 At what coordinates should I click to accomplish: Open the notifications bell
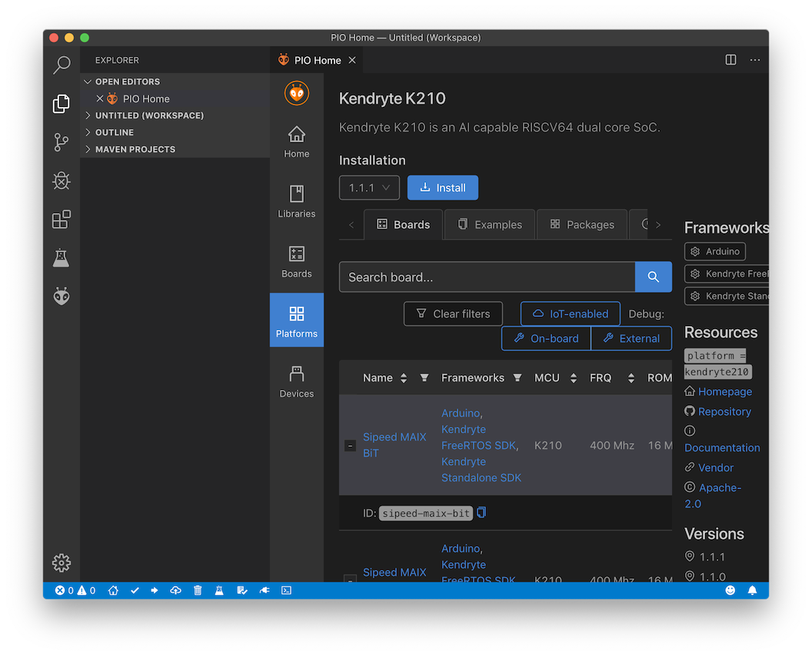(x=753, y=590)
